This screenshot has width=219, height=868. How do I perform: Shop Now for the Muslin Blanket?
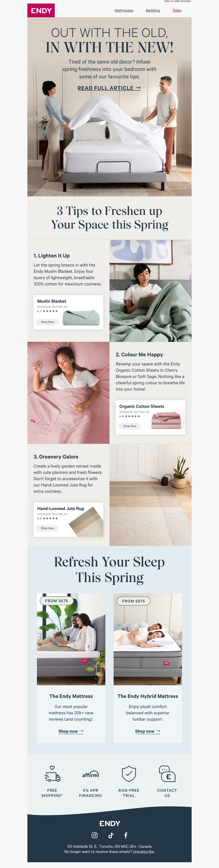(48, 322)
